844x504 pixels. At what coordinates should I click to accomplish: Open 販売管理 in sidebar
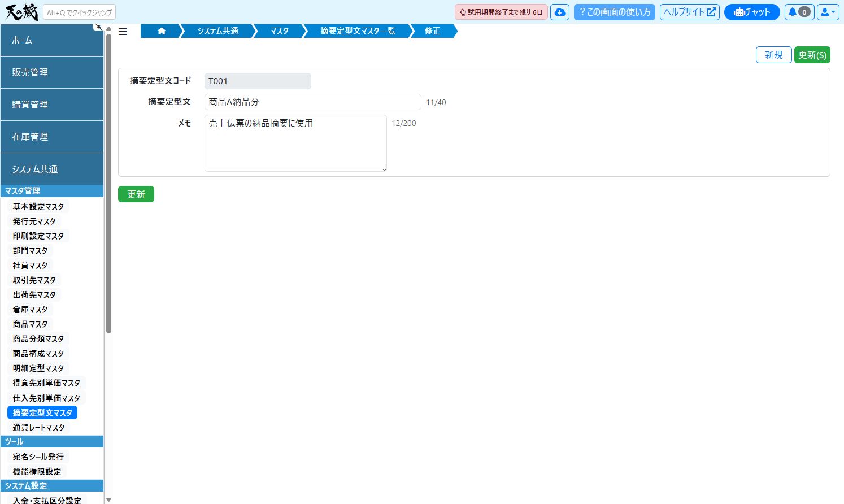(52, 72)
